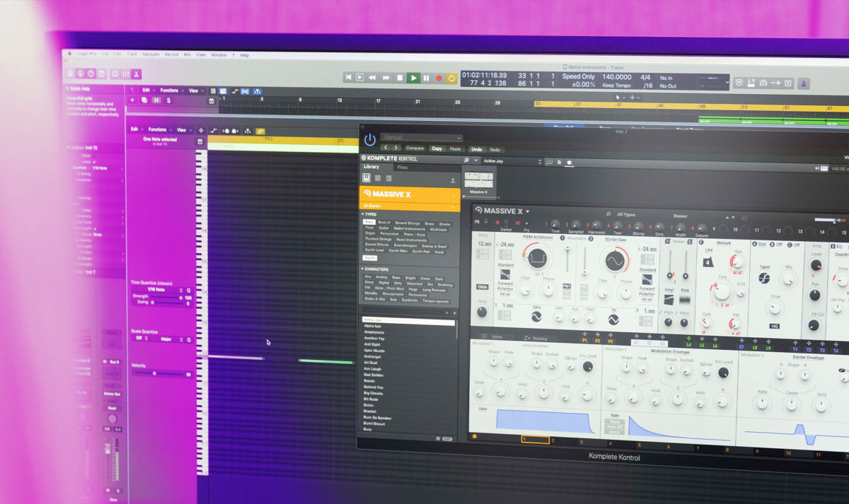Open the Functions menu in piano roll
Image resolution: width=849 pixels, height=504 pixels.
click(x=158, y=129)
